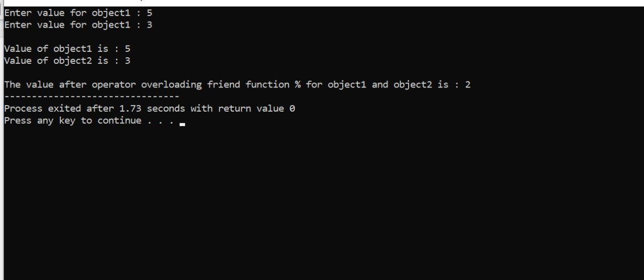
Task: Click the 'Value of object1 is : 5' line
Action: (x=67, y=49)
